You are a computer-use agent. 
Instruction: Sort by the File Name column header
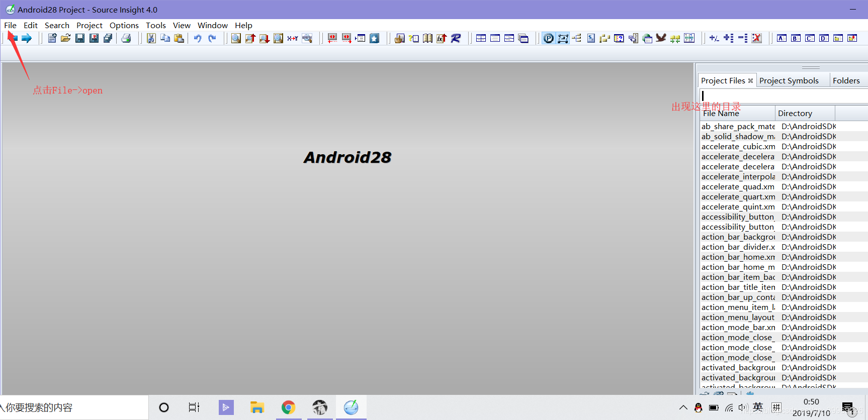coord(737,113)
